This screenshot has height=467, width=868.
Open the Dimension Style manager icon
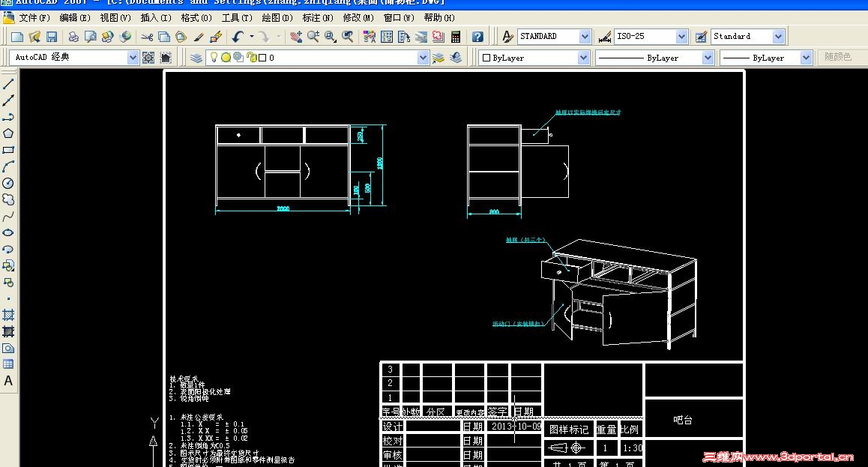604,37
